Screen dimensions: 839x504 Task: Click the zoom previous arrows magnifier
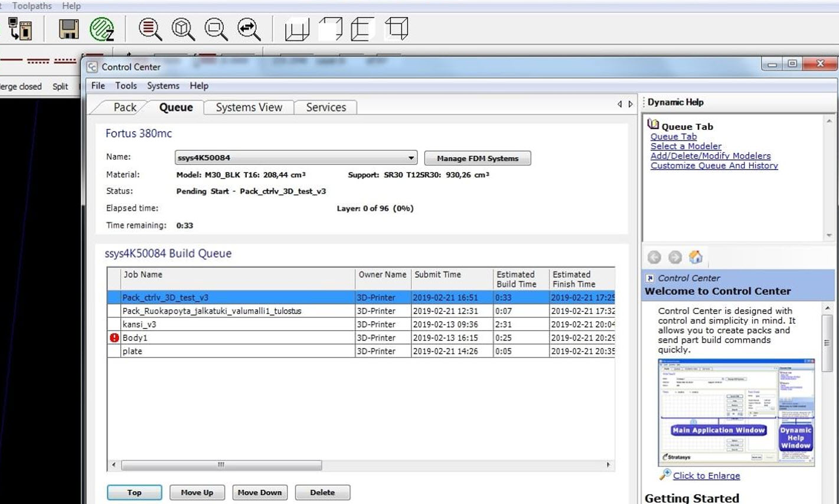[x=249, y=29]
